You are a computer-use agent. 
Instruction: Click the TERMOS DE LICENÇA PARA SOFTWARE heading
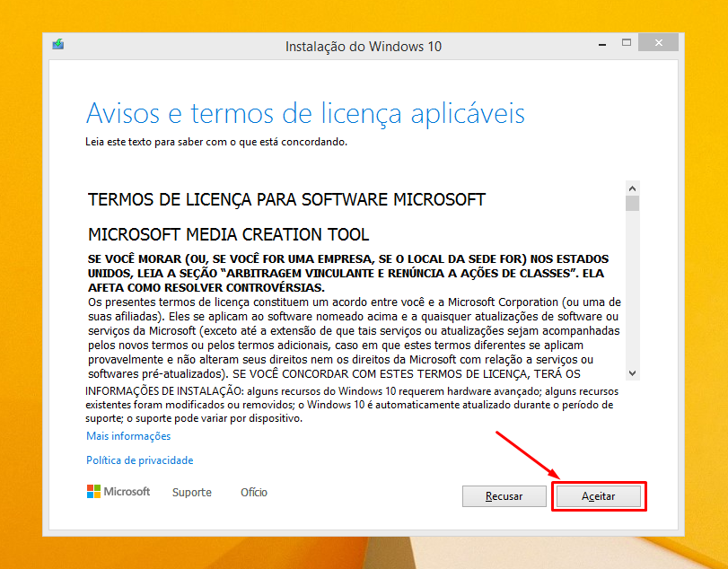point(286,199)
